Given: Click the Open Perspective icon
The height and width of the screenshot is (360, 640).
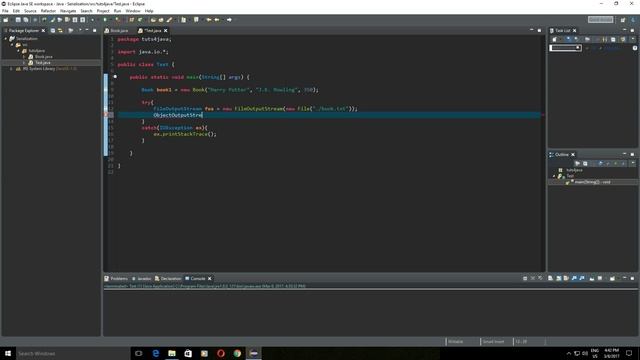Looking at the screenshot, I should click(x=623, y=20).
